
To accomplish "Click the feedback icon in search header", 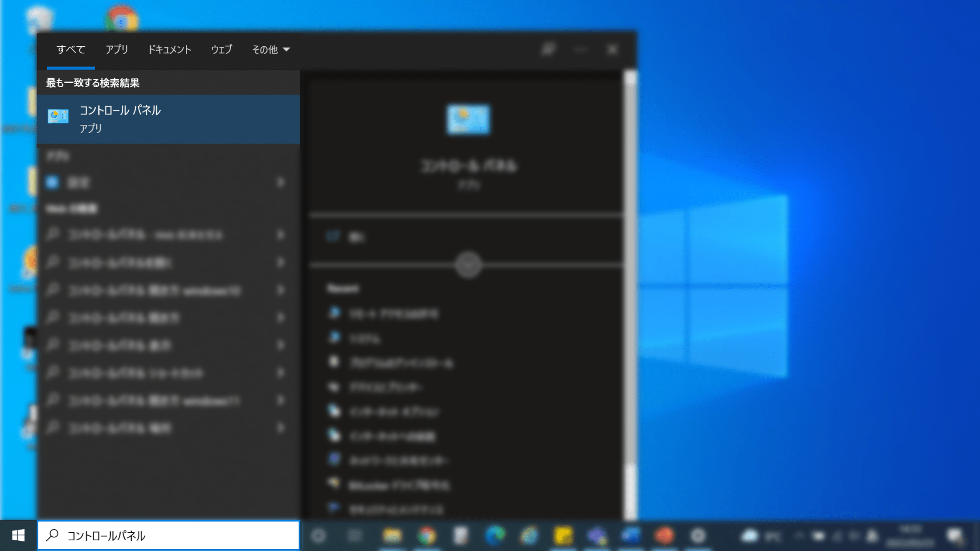I will pos(548,49).
